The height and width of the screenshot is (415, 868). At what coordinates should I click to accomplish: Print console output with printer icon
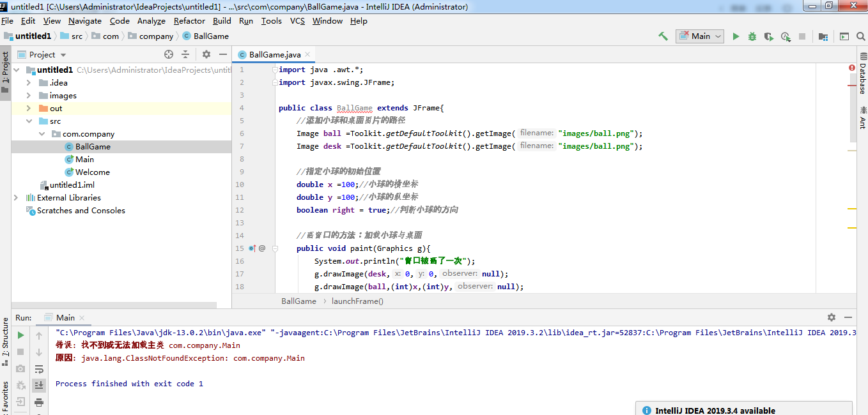[39, 402]
